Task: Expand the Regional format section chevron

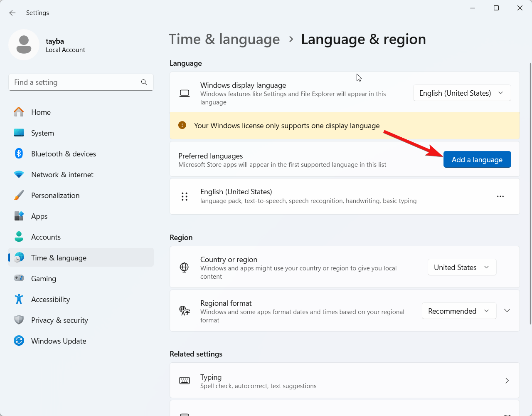Action: pos(507,311)
